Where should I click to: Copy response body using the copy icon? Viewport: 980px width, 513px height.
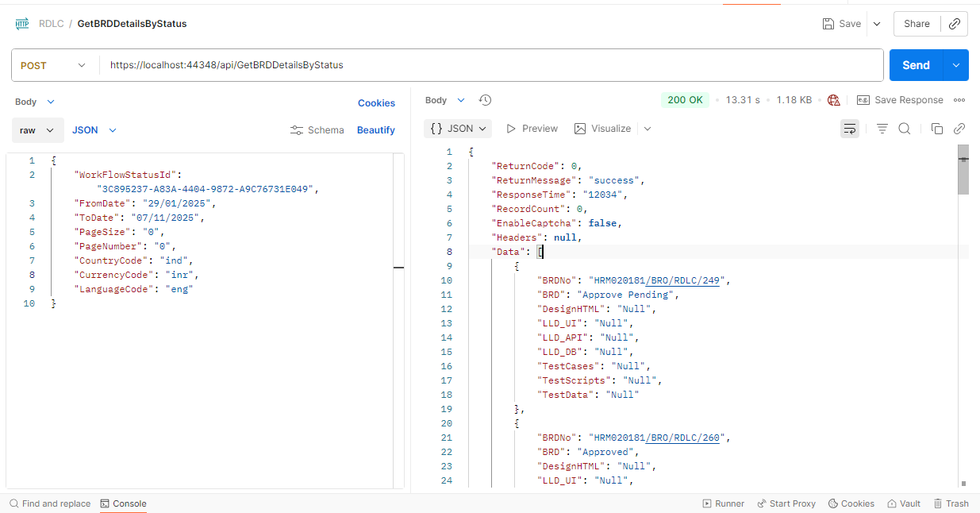936,129
